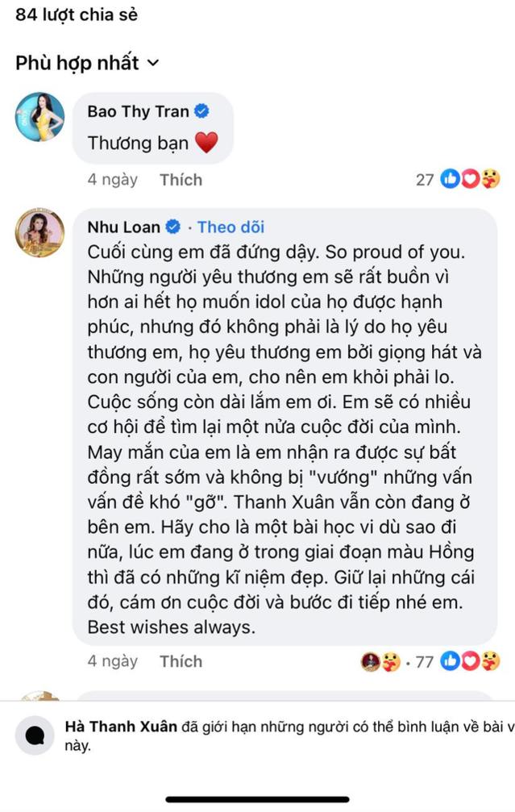Open '84 lượt chia sẻ' shares list
Screen dimensions: 515x812
pyautogui.click(x=77, y=15)
